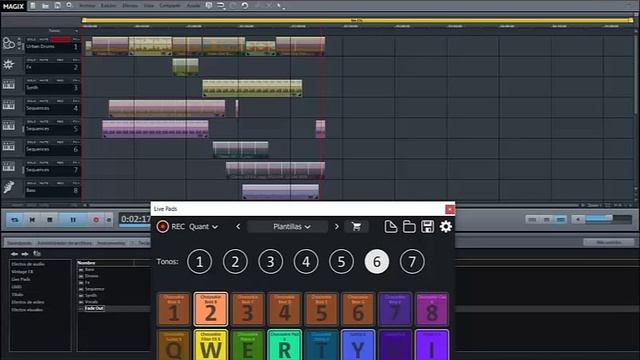Stop playback with the stop button
Image resolution: width=640 pixels, height=360 pixels.
click(50, 220)
